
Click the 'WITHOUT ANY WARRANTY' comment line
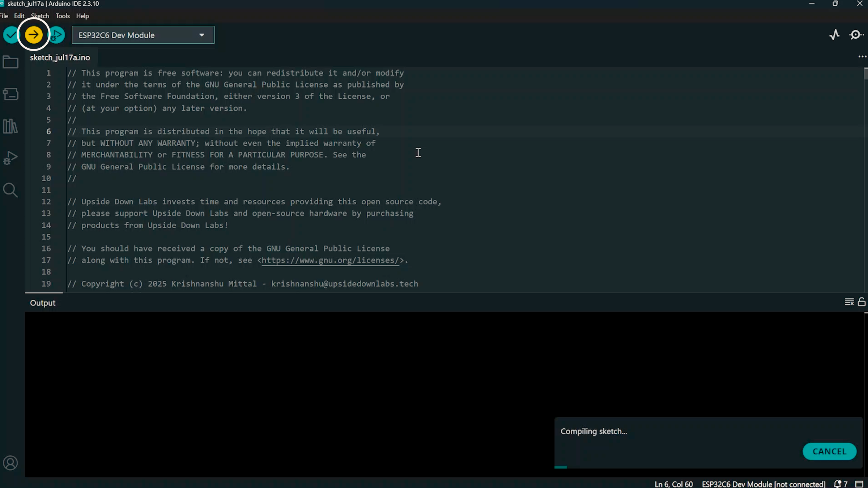pos(222,143)
